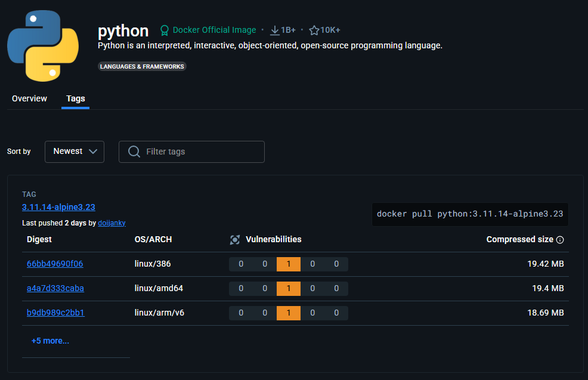Select the Tags tab
This screenshot has width=588, height=380.
75,98
